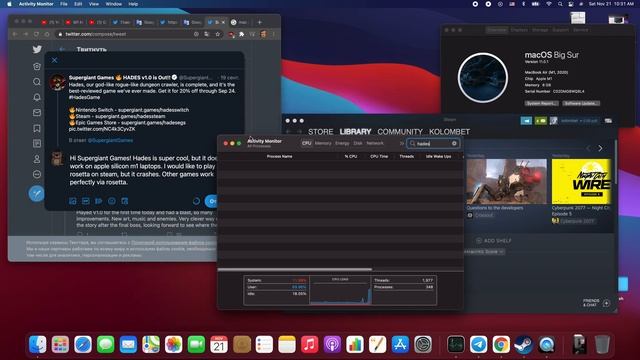The width and height of the screenshot is (640, 360).
Task: Open Twitter lists icon in sidebar
Action: [37, 144]
